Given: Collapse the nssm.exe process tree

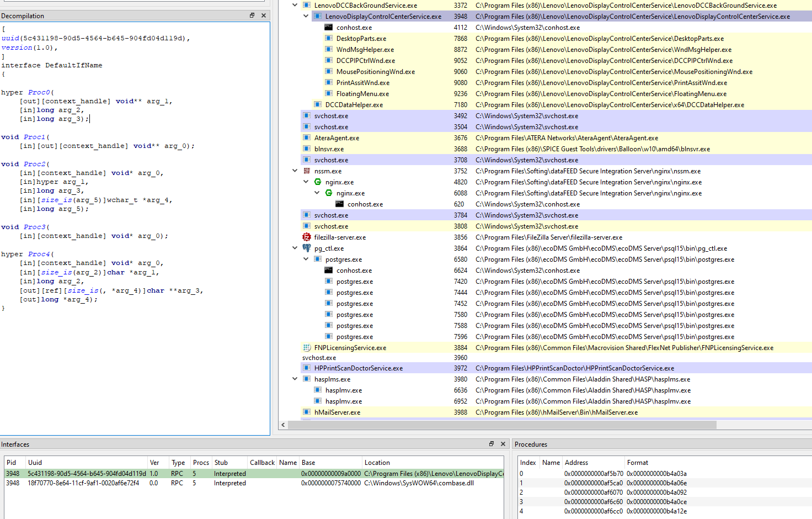Looking at the screenshot, I should (x=295, y=171).
